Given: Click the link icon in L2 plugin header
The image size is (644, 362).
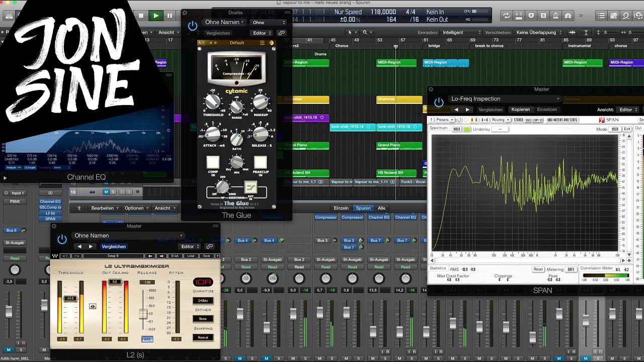Looking at the screenshot, I should coord(209,246).
